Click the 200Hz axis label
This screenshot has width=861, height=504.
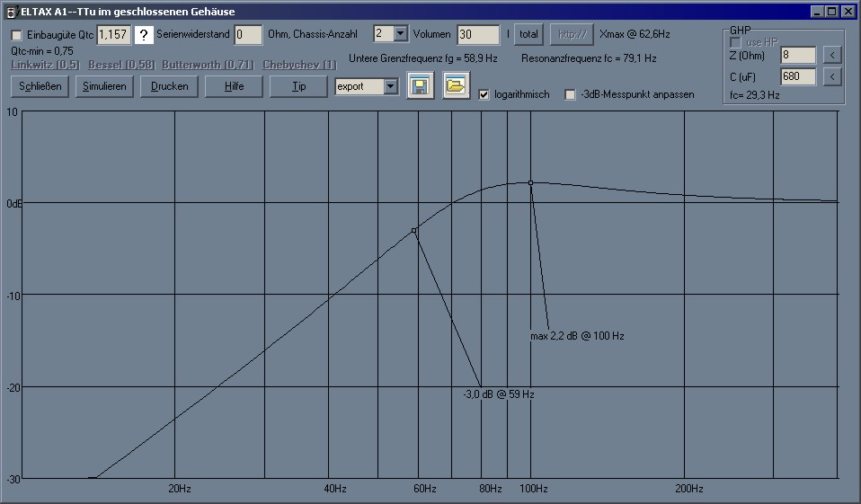689,489
